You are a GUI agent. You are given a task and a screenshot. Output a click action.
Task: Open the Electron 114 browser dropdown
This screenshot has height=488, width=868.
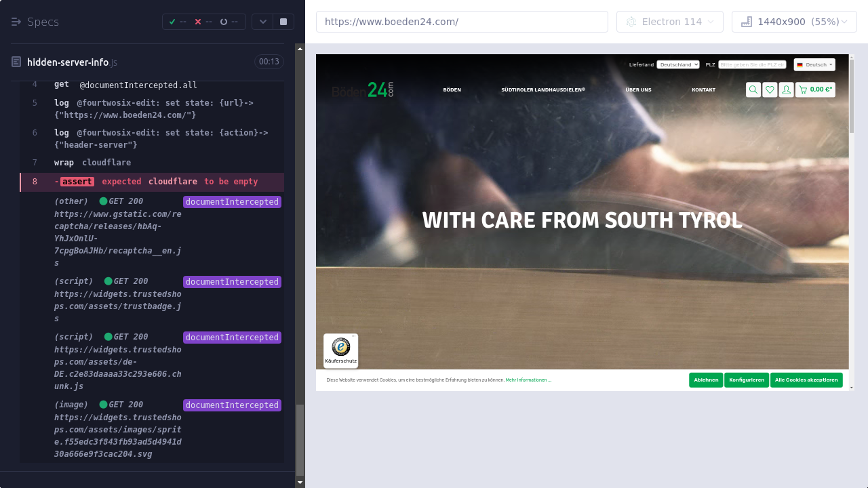tap(669, 22)
